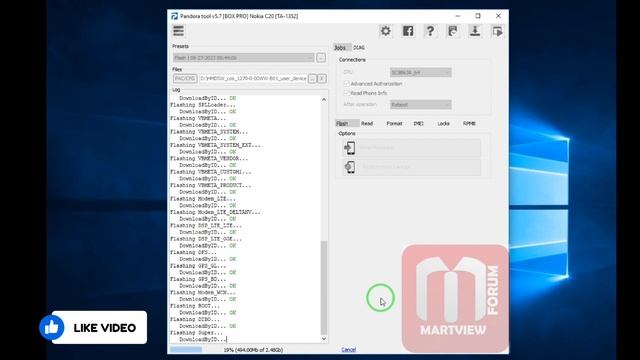The width and height of the screenshot is (640, 360).
Task: Click the progress text '19% (494.00Mb of 2.48Gb)'
Action: [253, 350]
